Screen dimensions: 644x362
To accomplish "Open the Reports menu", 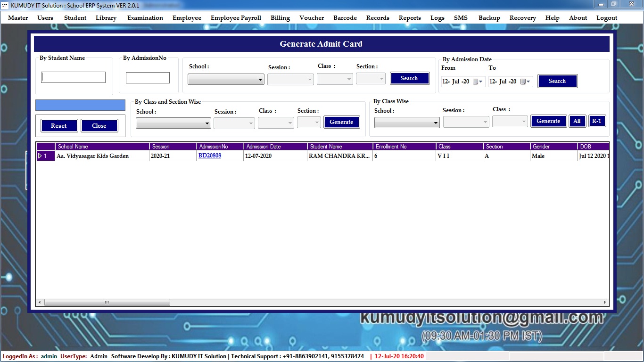I will [409, 18].
